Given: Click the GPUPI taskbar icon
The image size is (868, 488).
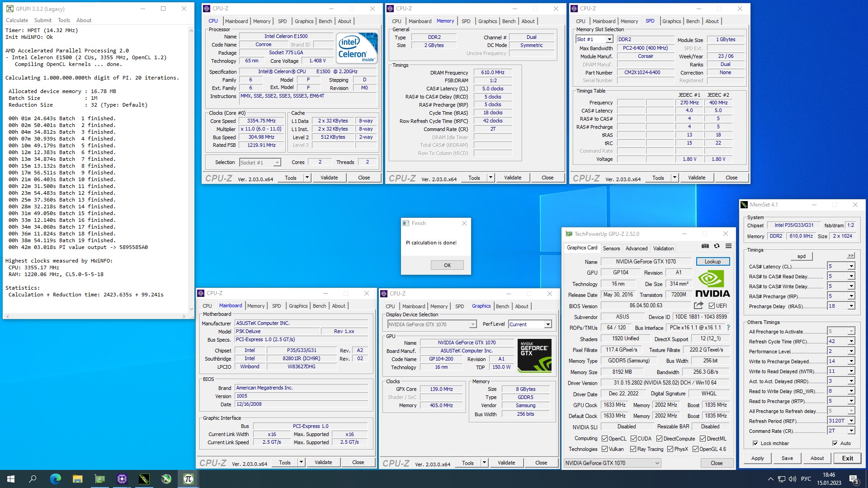Looking at the screenshot, I should pyautogui.click(x=188, y=479).
